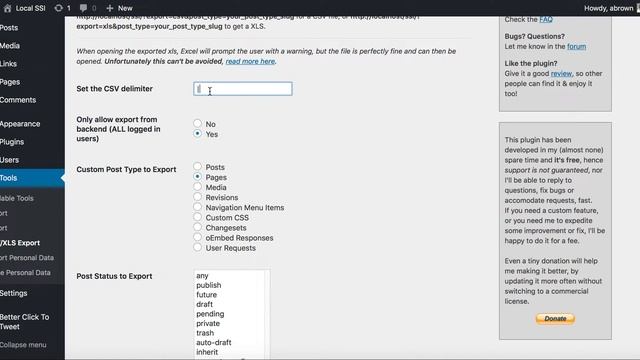640x360 pixels.
Task: Click the Donate button
Action: 556,318
